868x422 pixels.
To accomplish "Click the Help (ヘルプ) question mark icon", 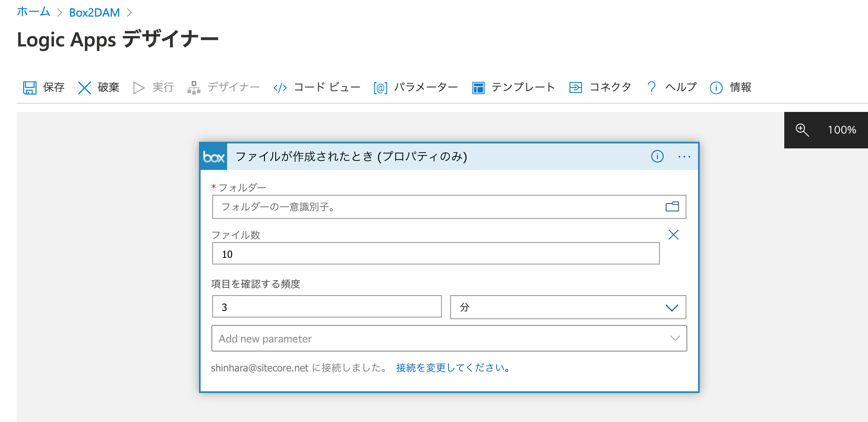I will click(x=652, y=87).
